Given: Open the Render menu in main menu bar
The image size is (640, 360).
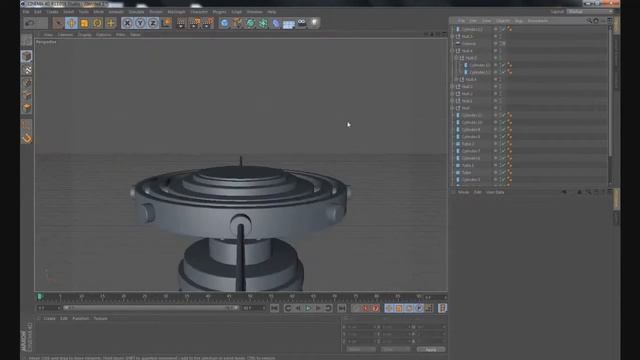Looking at the screenshot, I should [x=156, y=12].
